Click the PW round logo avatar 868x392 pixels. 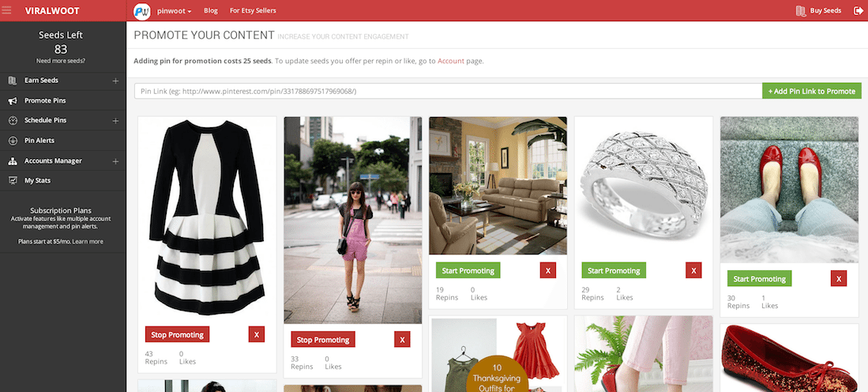pyautogui.click(x=142, y=11)
